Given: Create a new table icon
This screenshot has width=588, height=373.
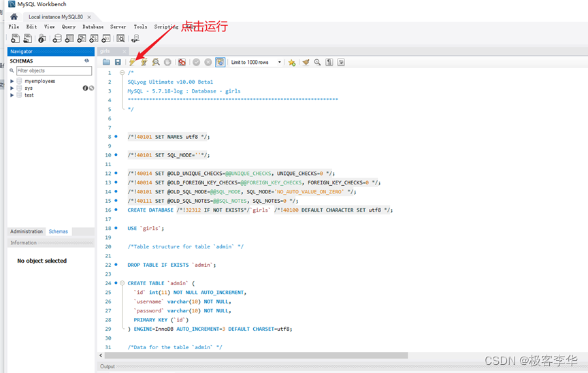Looking at the screenshot, I should pos(69,38).
